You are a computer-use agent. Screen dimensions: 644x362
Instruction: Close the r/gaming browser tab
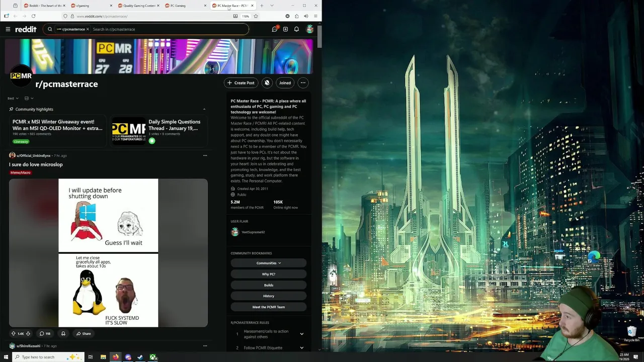click(111, 6)
